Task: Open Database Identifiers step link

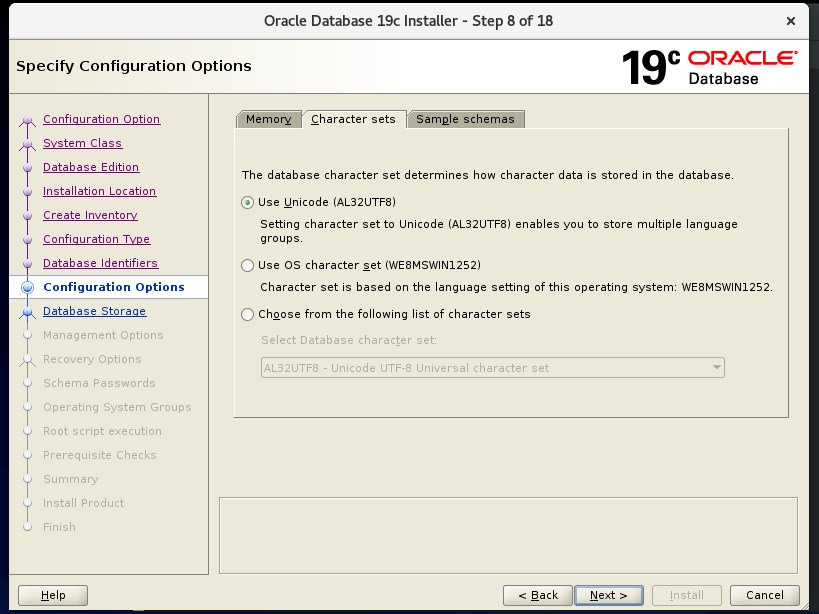Action: tap(100, 263)
